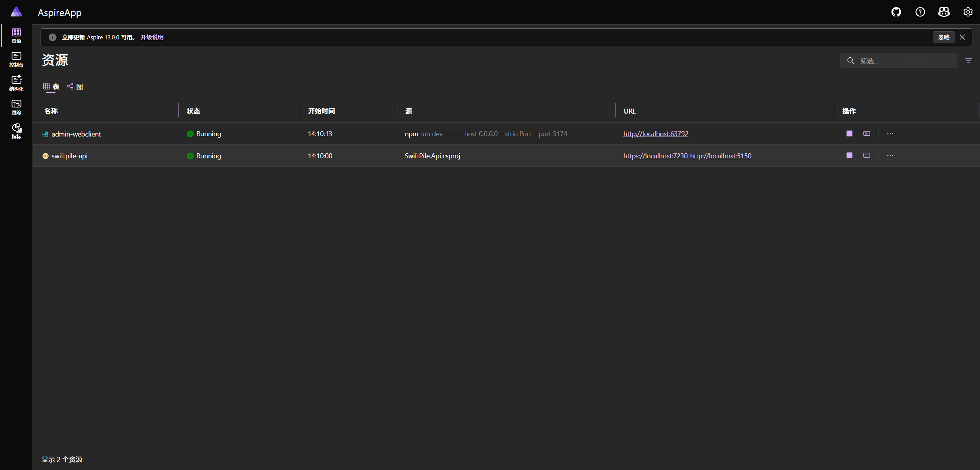Open more actions menu for swiftpile-api
980x470 pixels.
pyautogui.click(x=890, y=155)
